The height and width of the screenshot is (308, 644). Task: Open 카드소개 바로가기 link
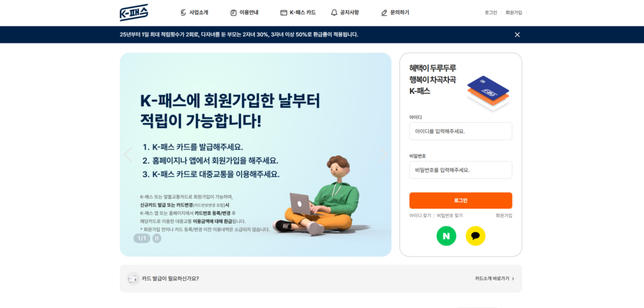coord(494,278)
